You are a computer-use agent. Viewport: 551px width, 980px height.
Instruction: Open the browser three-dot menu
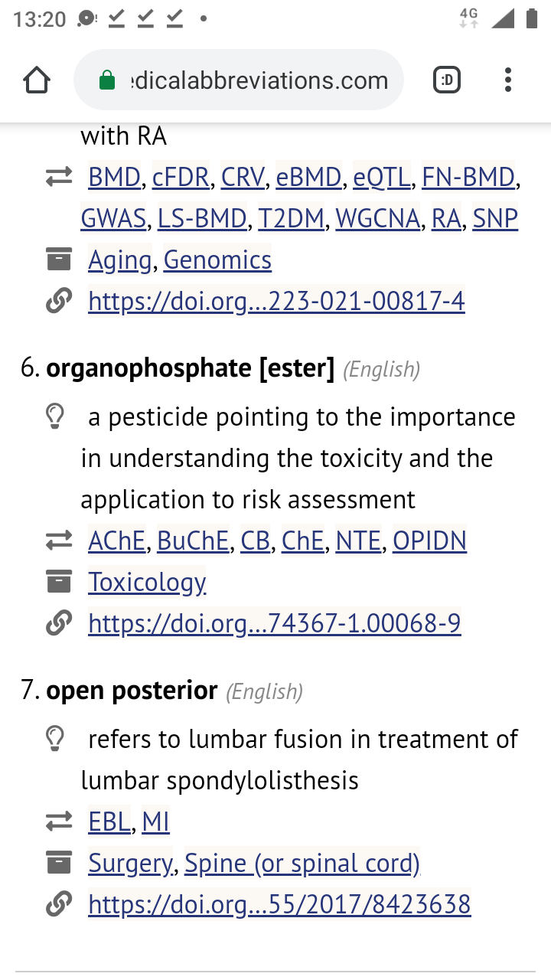[507, 80]
